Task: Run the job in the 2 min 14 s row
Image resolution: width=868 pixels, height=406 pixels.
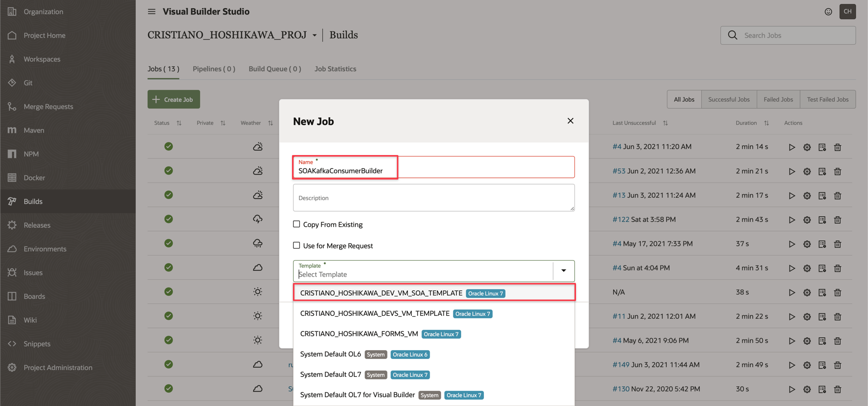Action: point(792,147)
